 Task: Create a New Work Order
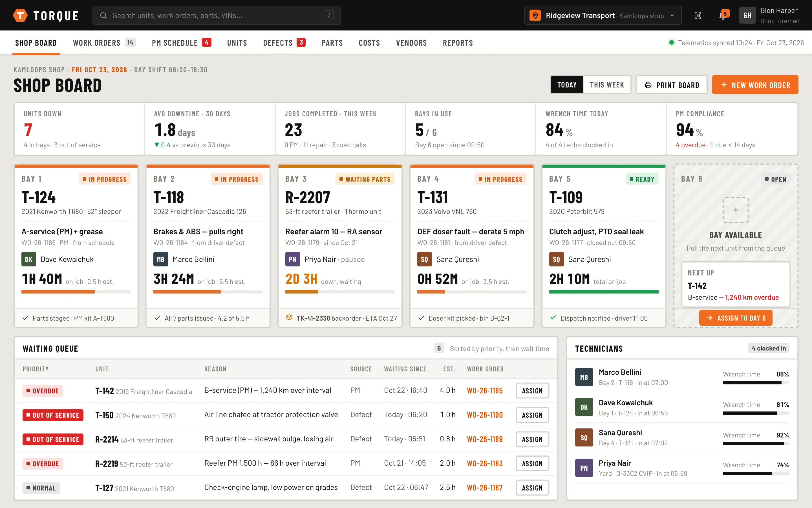click(755, 85)
